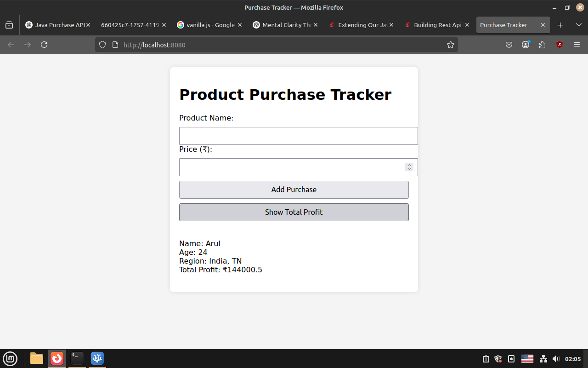Click the uBlock Origin extension icon
Image resolution: width=588 pixels, height=368 pixels.
click(559, 45)
